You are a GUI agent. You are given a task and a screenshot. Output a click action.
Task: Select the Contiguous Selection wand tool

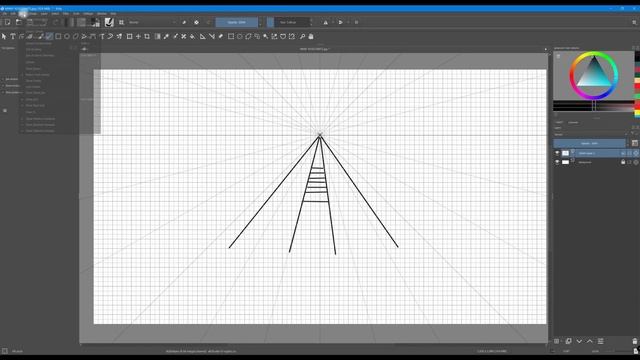[266, 36]
